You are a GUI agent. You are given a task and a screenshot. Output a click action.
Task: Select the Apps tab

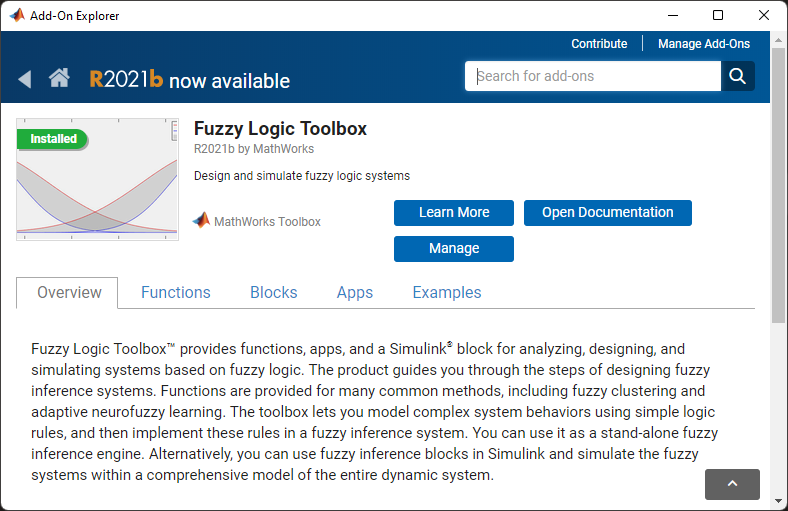355,293
